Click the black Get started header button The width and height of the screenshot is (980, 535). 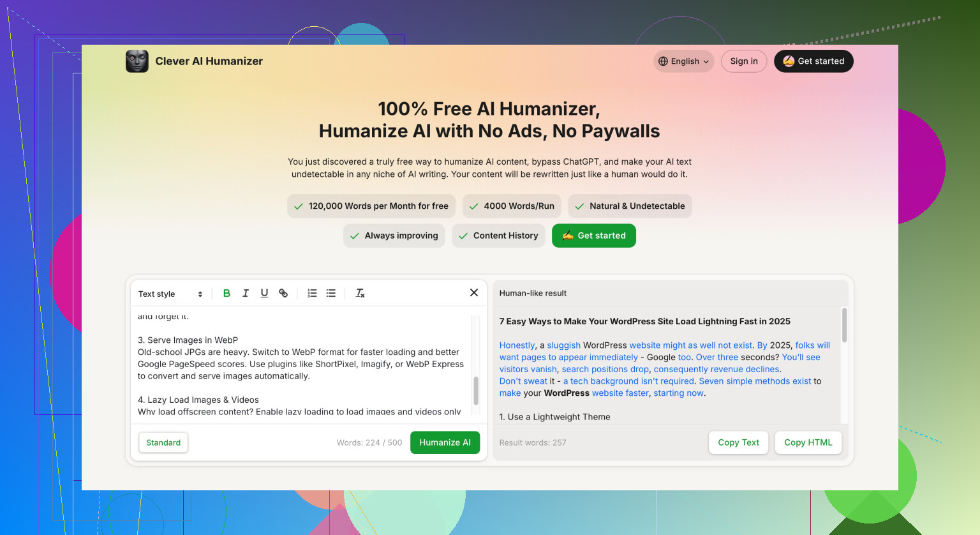coord(813,61)
